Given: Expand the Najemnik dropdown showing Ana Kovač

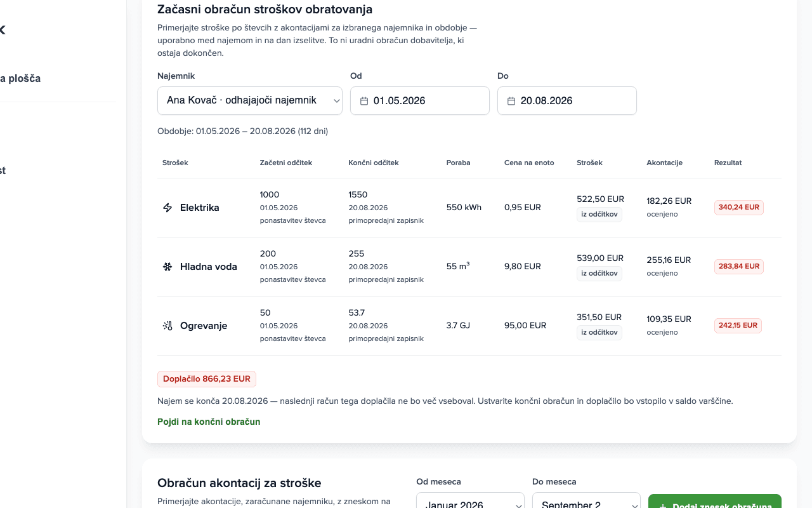Looking at the screenshot, I should 250,100.
